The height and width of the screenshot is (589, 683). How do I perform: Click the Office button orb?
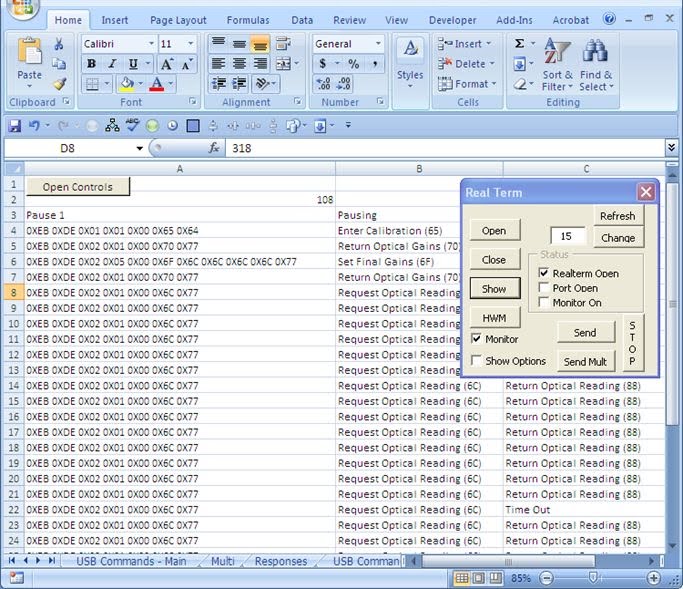coord(23,8)
